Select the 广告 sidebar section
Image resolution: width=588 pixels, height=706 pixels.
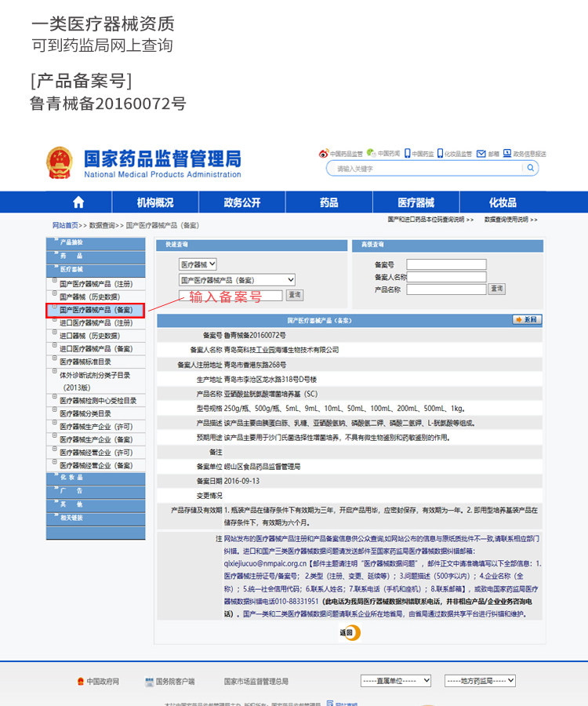click(96, 492)
